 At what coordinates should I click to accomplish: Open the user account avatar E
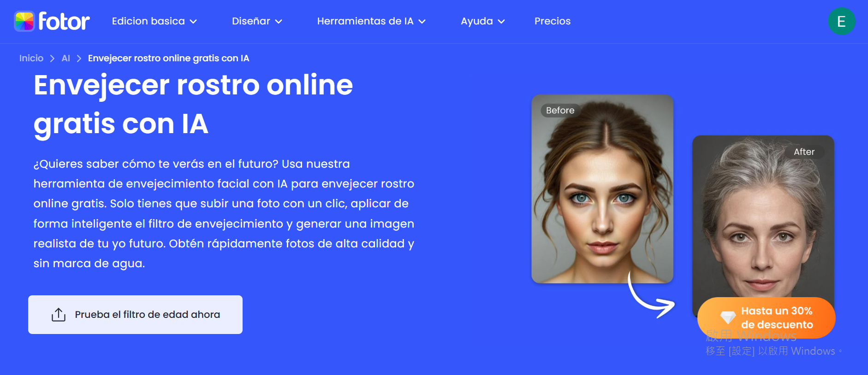(841, 21)
